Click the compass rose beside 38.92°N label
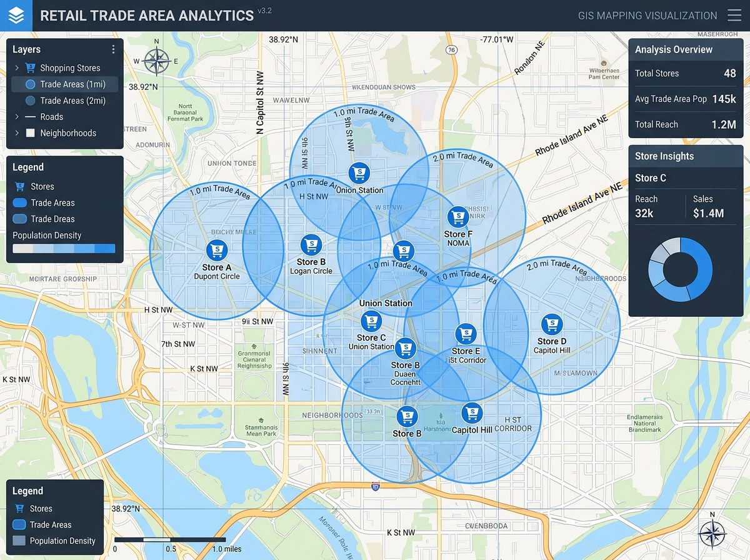 pyautogui.click(x=156, y=61)
